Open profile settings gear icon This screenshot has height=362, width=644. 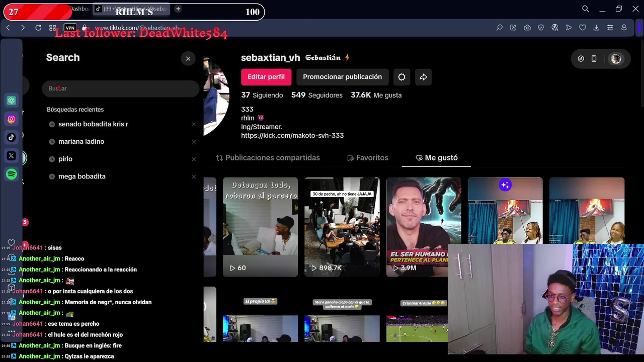coord(401,77)
